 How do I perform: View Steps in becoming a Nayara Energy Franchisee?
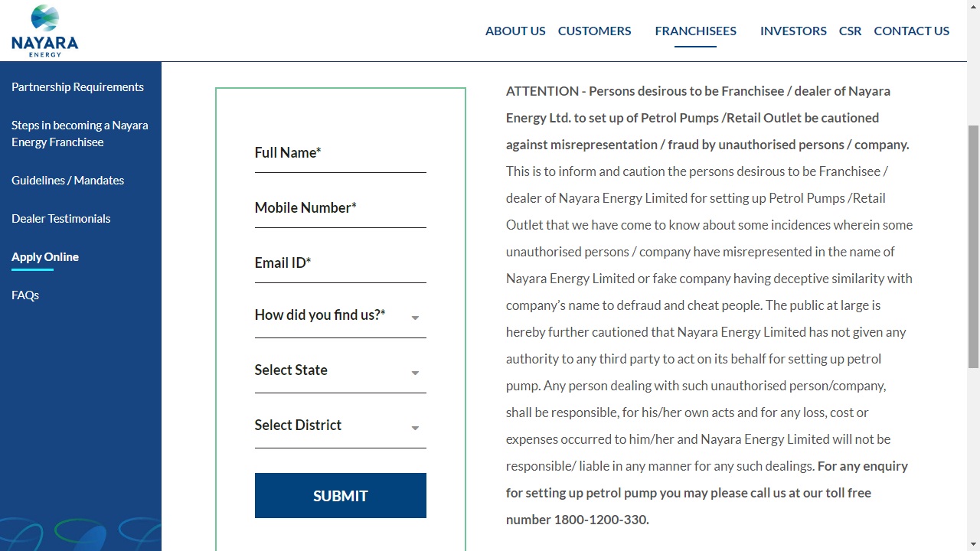point(80,133)
